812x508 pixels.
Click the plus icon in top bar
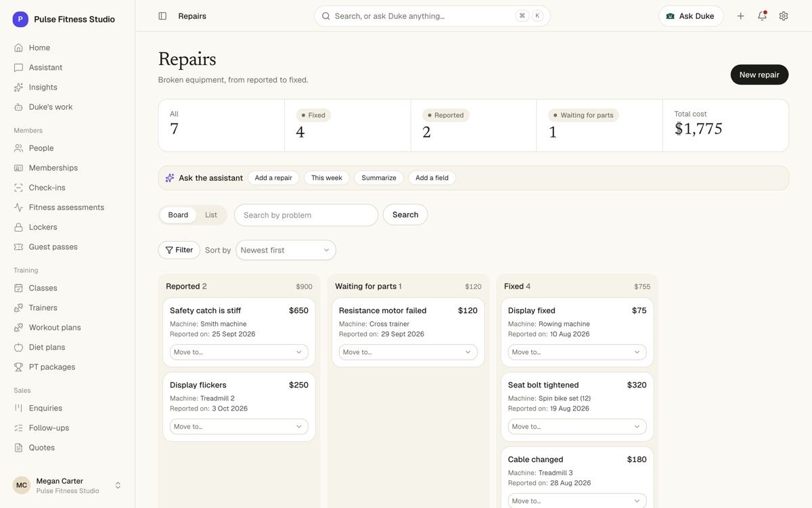740,16
